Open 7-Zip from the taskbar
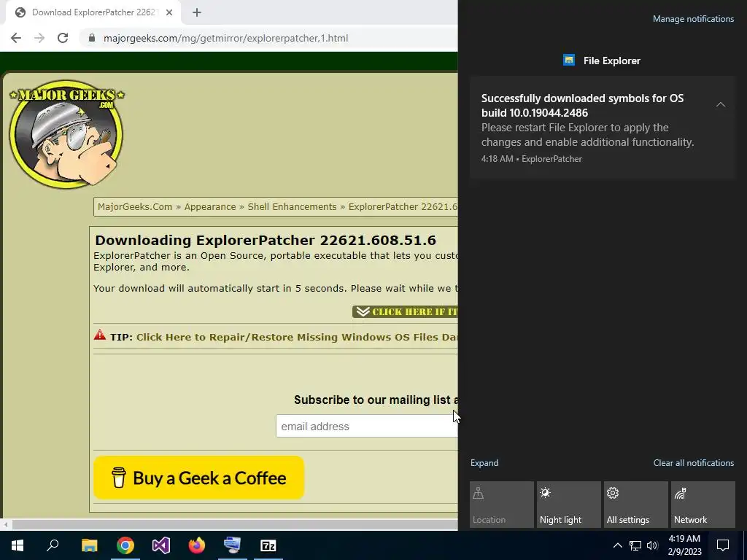The image size is (747, 560). 268,545
